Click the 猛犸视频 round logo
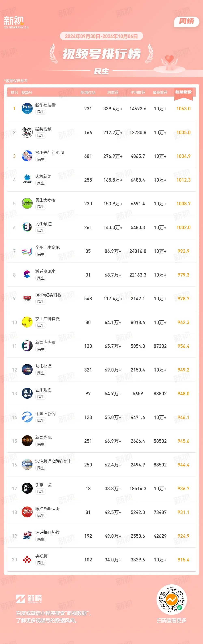The image size is (203, 644). [x=27, y=132]
